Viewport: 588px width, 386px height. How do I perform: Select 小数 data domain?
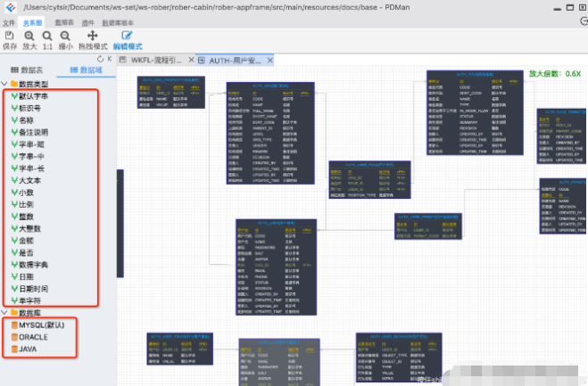coord(22,193)
